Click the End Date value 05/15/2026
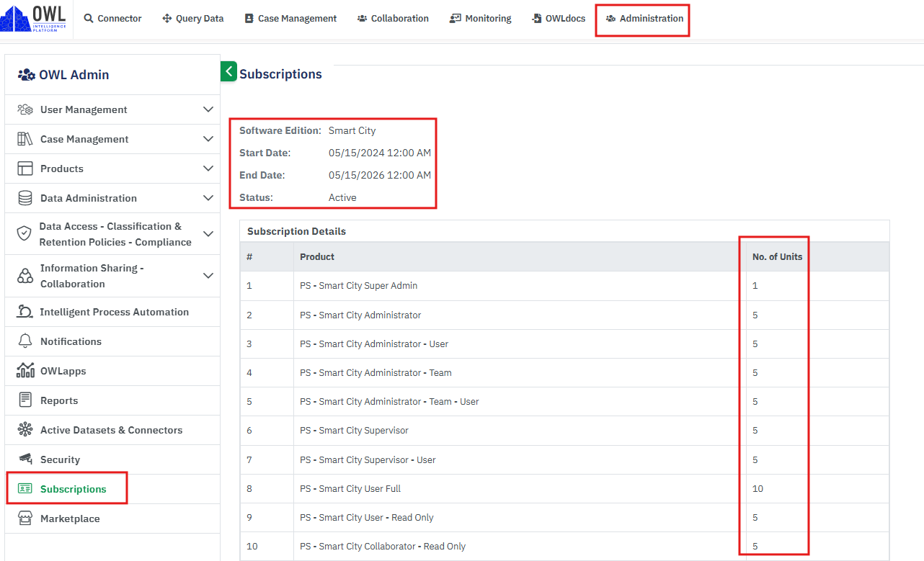Screen dimensions: 924x561 tap(380, 175)
